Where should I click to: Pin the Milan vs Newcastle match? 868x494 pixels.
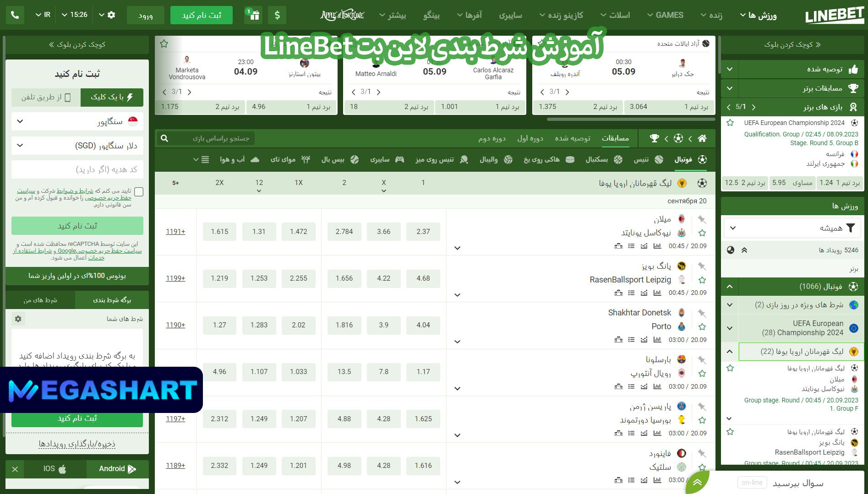click(702, 219)
